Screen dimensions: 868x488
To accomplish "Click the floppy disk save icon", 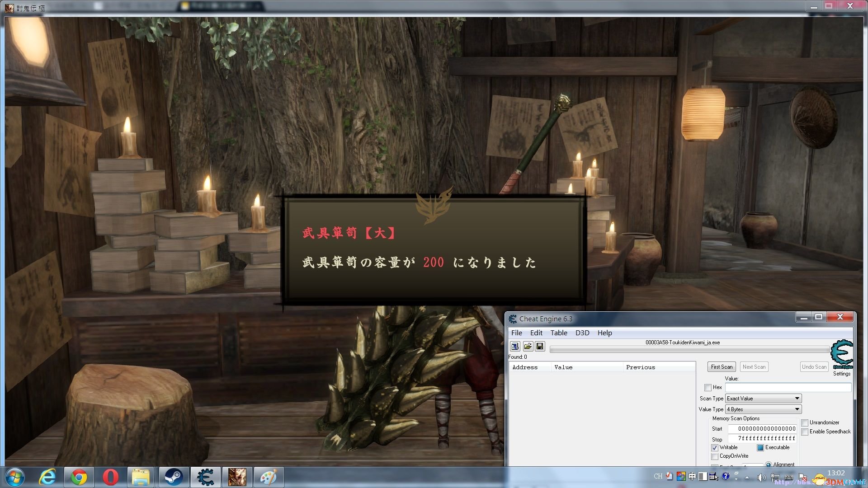I will (x=540, y=347).
